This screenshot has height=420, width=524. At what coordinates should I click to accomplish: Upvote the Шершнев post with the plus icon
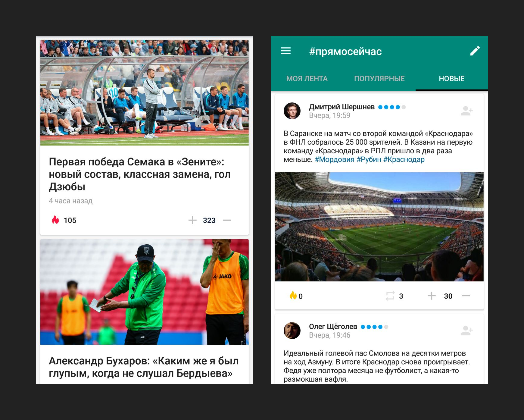coord(432,296)
